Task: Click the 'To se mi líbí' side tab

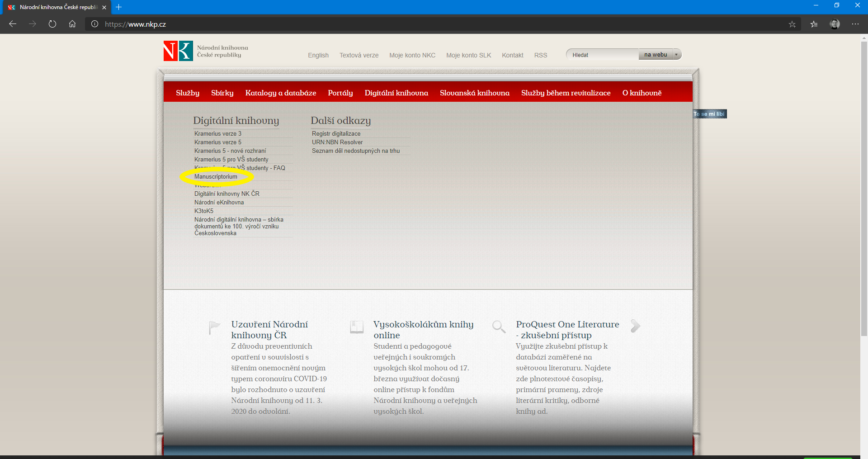Action: coord(709,114)
